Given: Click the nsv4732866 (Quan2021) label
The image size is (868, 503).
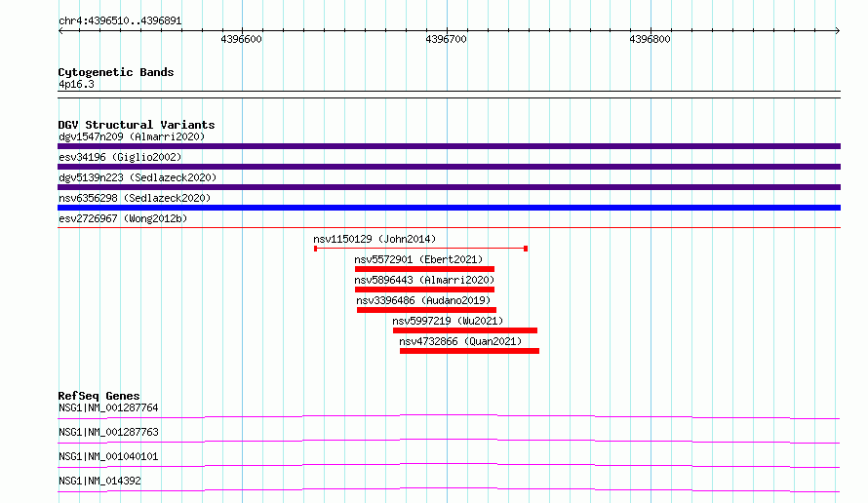Looking at the screenshot, I should (x=460, y=341).
